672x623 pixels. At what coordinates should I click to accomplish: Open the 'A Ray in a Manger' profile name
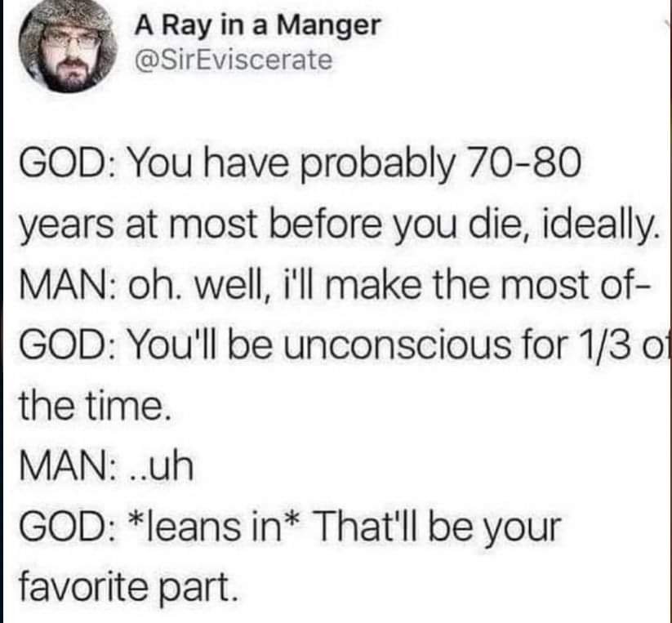point(257,25)
